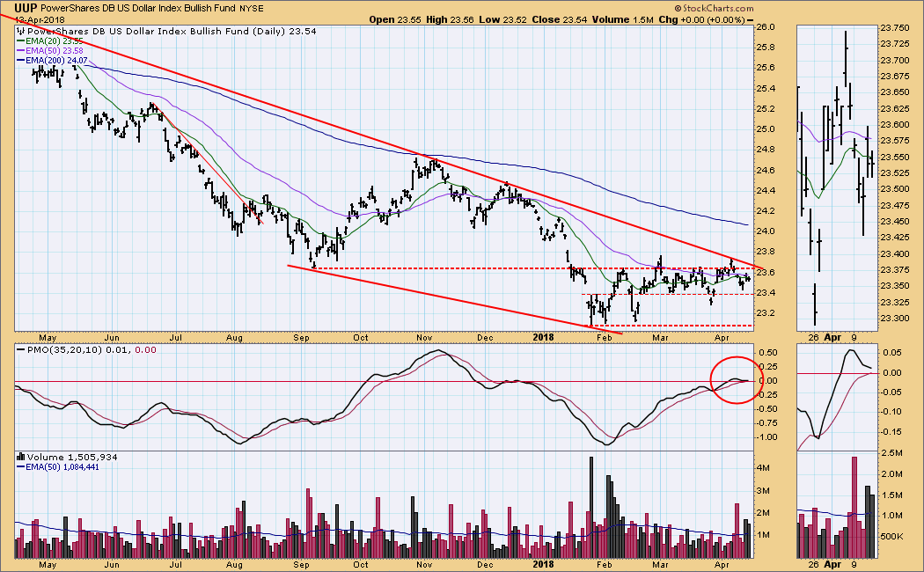Screen dimensions: 924x572
Task: Click the EMA(20) 23.55 legend entry
Action: point(50,41)
